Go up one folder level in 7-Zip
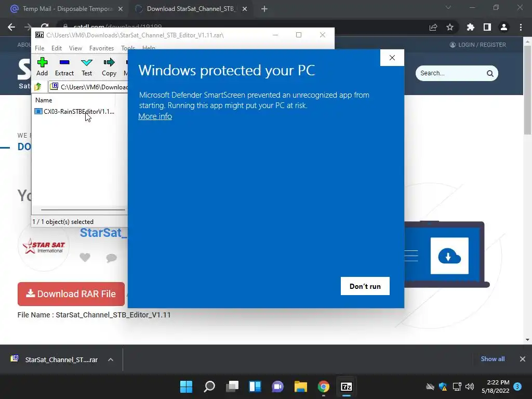 click(38, 87)
